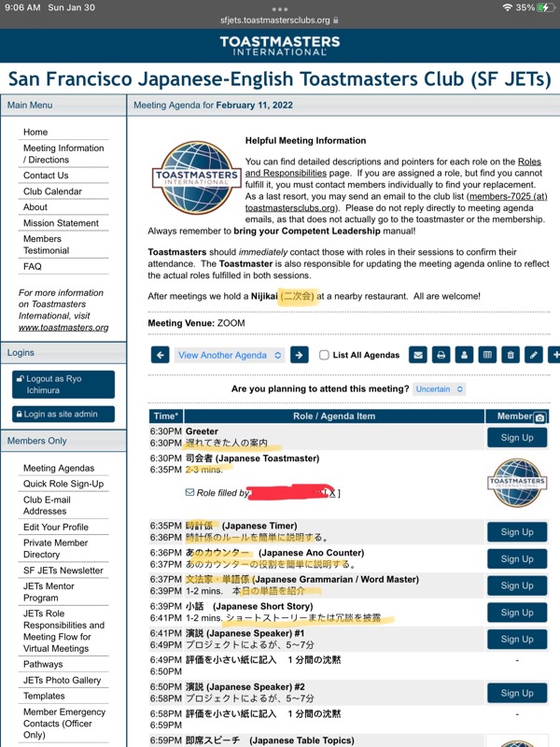Open FAQ in main menu
The width and height of the screenshot is (560, 747).
(33, 266)
